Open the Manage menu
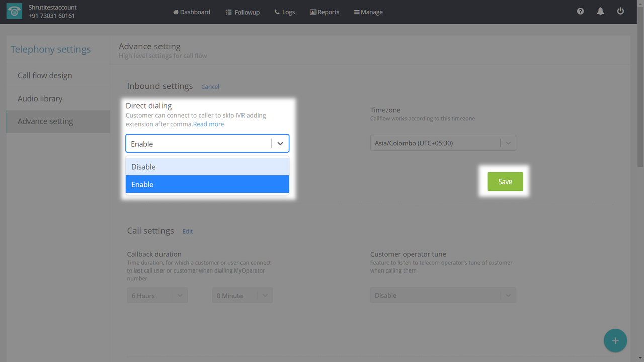Viewport: 644px width, 362px height. (x=368, y=12)
